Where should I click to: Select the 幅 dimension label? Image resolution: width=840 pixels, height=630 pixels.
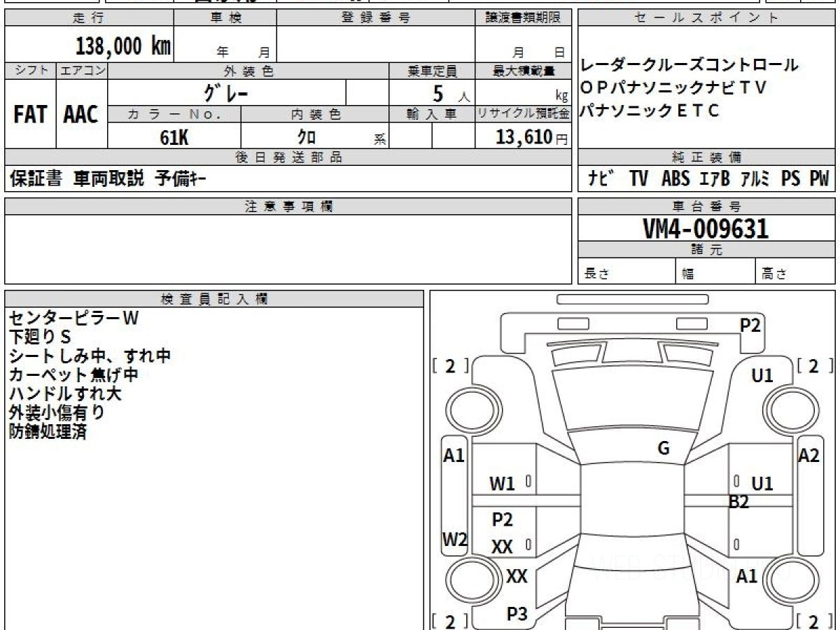click(x=688, y=274)
